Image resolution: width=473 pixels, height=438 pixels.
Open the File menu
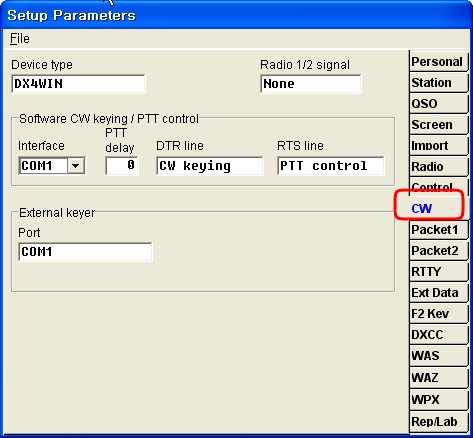coord(20,39)
